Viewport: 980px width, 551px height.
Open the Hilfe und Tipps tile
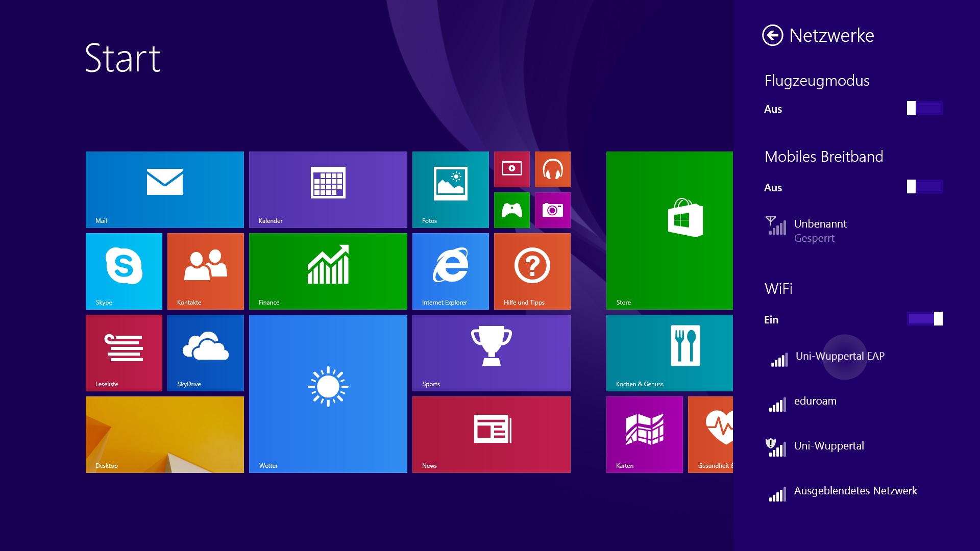532,271
